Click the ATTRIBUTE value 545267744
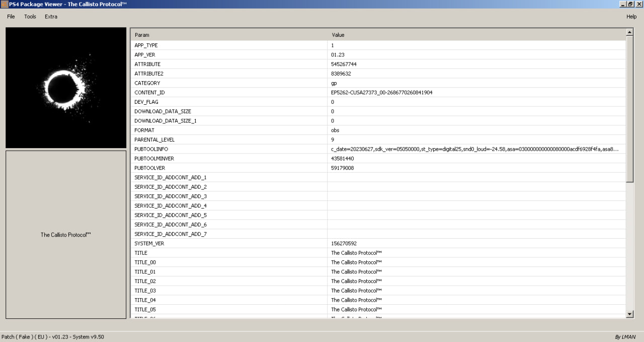Screen dimensions: 644x342 (344, 64)
